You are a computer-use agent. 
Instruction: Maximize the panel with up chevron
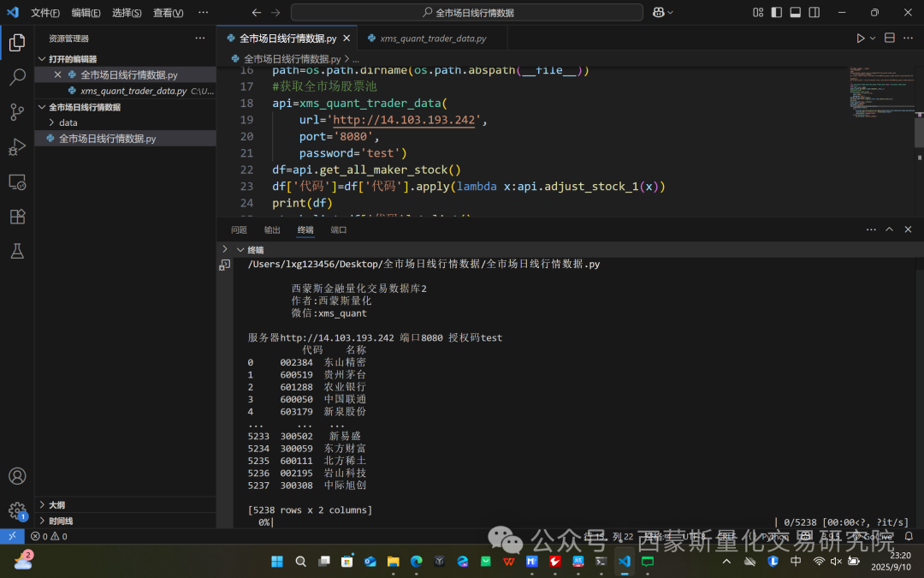click(889, 229)
